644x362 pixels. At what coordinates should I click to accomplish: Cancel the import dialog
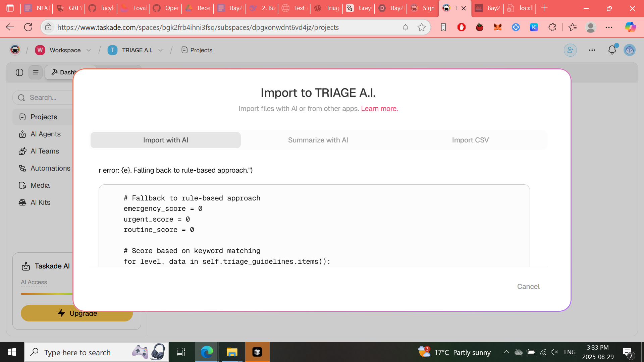click(528, 287)
